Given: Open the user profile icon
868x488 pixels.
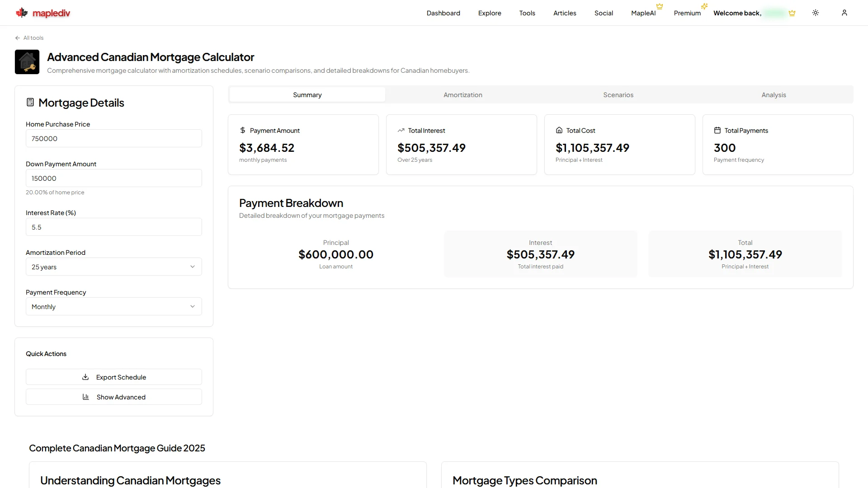Looking at the screenshot, I should click(x=844, y=13).
